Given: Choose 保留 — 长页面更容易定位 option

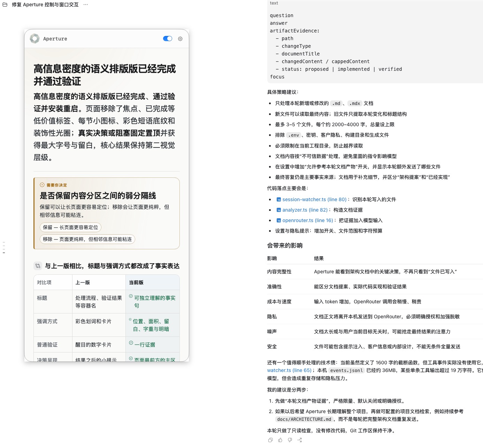Looking at the screenshot, I should (x=70, y=227).
